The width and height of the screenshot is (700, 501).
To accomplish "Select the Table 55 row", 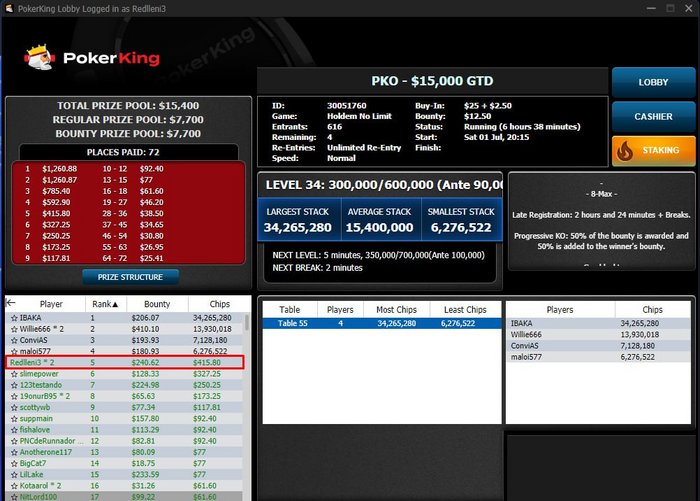I will (x=382, y=323).
